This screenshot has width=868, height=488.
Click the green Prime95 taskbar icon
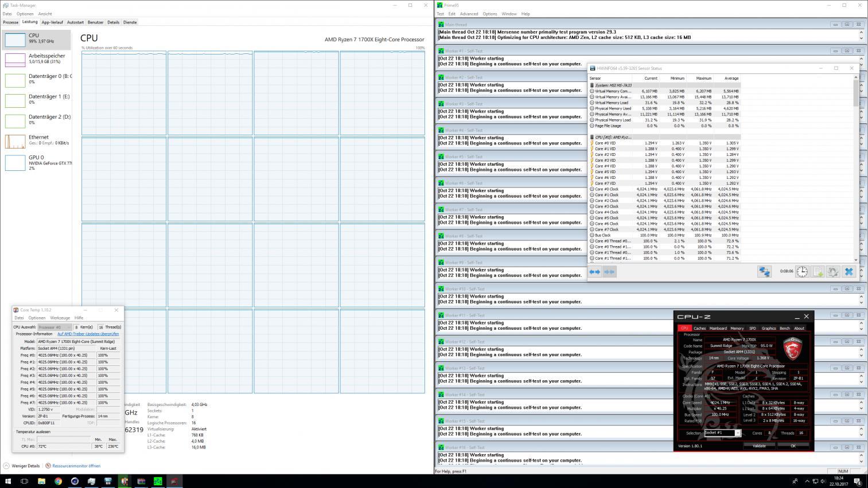pos(158,481)
